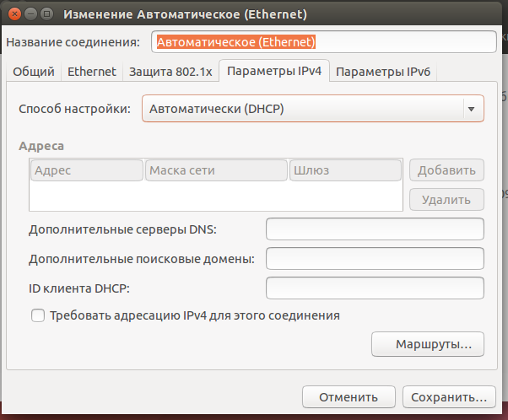
Task: Maximize the connection editor window
Action: (46, 14)
